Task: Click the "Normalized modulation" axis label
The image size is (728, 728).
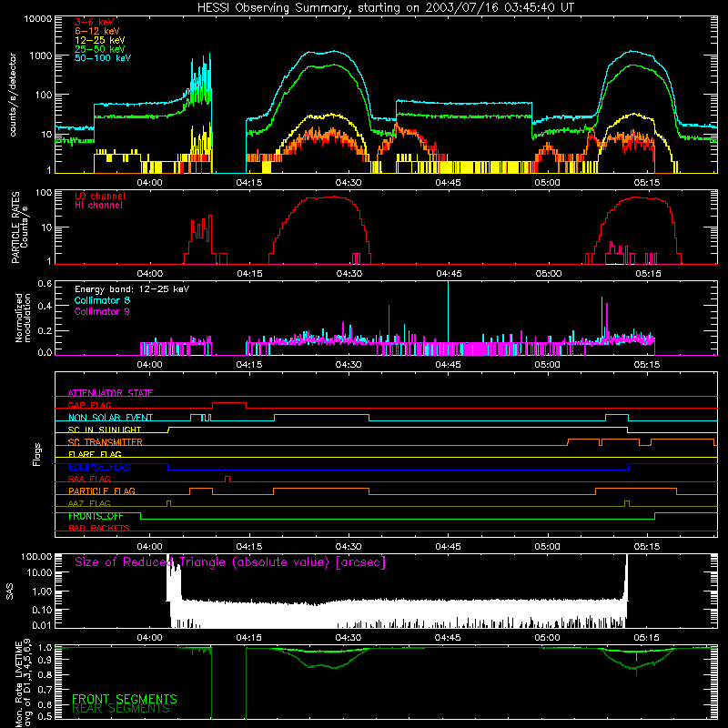Action: pyautogui.click(x=22, y=318)
